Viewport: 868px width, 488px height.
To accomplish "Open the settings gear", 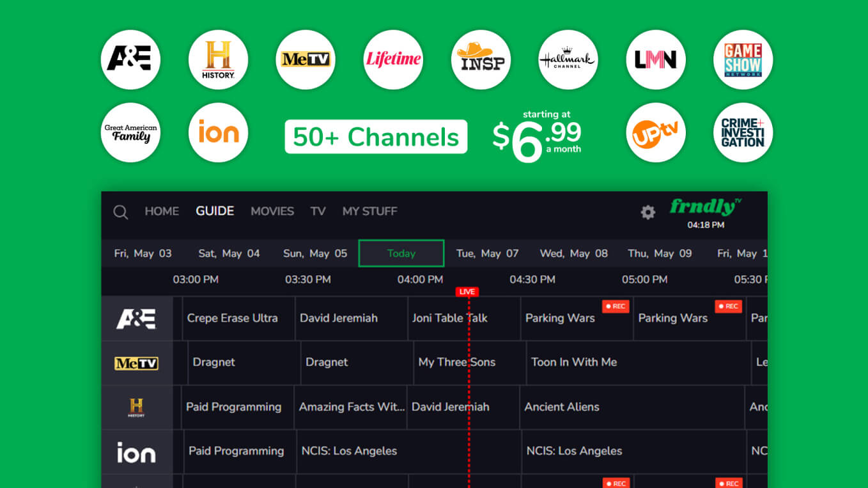I will pos(647,212).
